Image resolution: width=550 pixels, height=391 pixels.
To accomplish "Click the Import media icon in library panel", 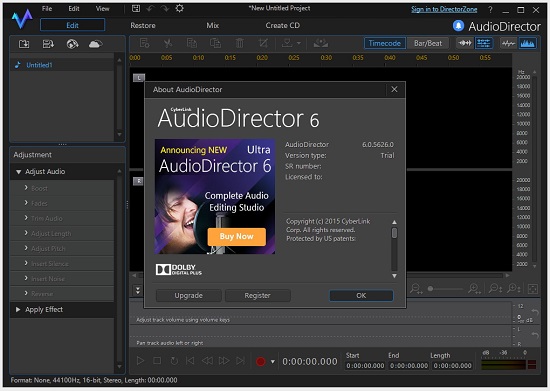I will pyautogui.click(x=24, y=44).
